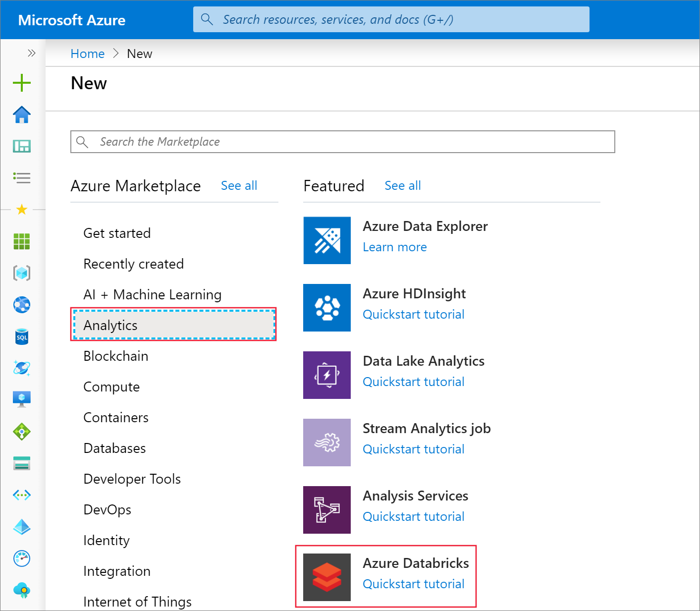Click See all for Featured services
Viewport: 700px width, 611px height.
pyautogui.click(x=402, y=185)
